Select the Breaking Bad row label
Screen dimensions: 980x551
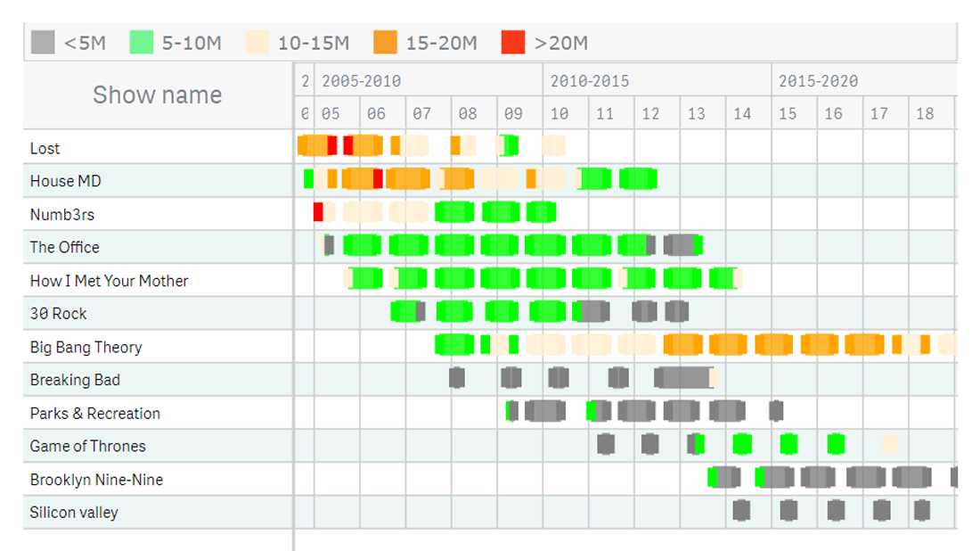pyautogui.click(x=75, y=380)
